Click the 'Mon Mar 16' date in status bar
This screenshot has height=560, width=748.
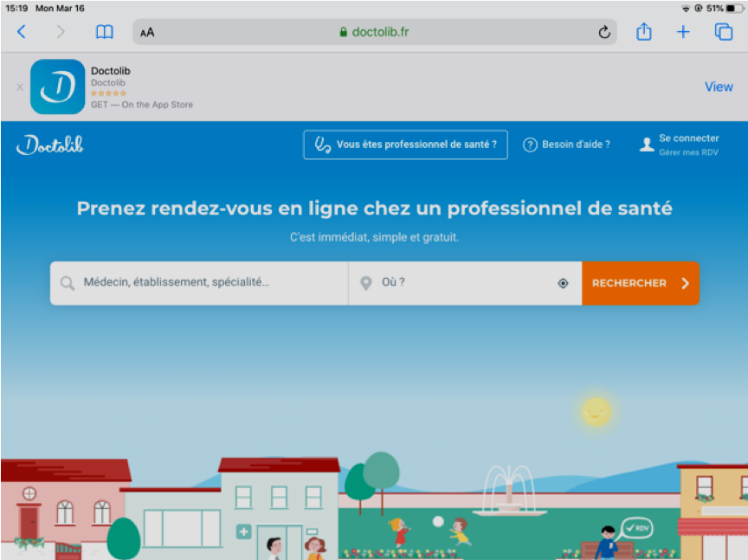[60, 8]
